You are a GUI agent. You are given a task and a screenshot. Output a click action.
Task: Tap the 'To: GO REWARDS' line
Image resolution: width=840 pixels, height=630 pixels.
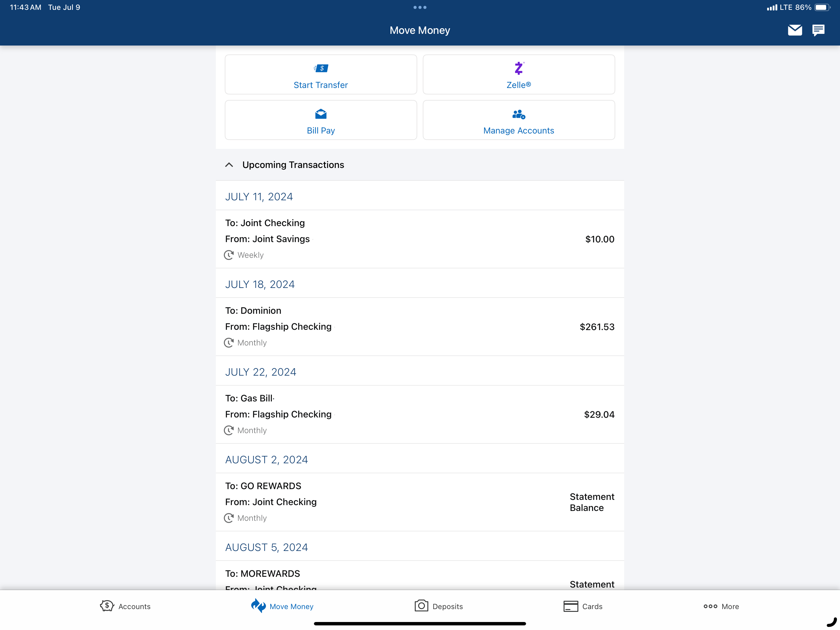[263, 486]
